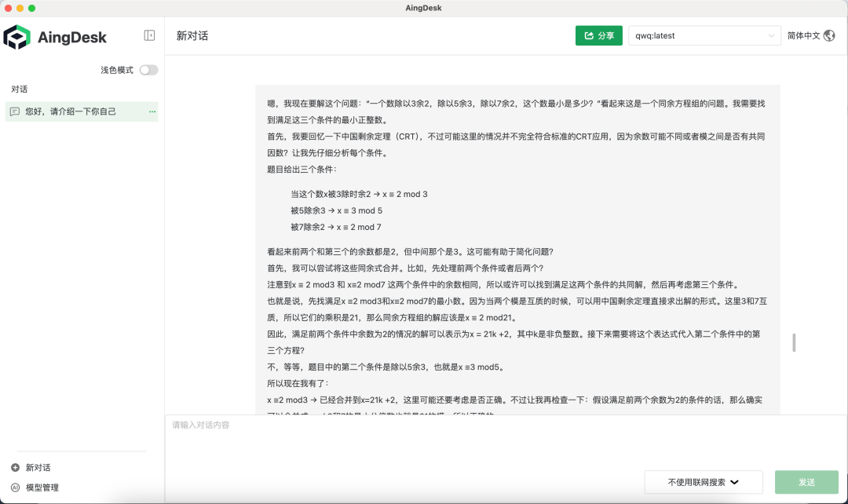
Task: Toggle the 浅色模式 light mode switch
Action: [x=148, y=71]
